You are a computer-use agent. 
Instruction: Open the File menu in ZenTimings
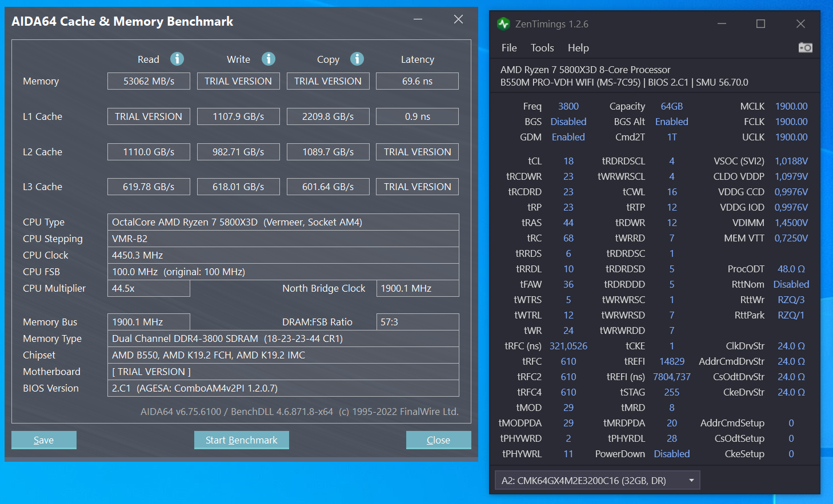pyautogui.click(x=509, y=48)
